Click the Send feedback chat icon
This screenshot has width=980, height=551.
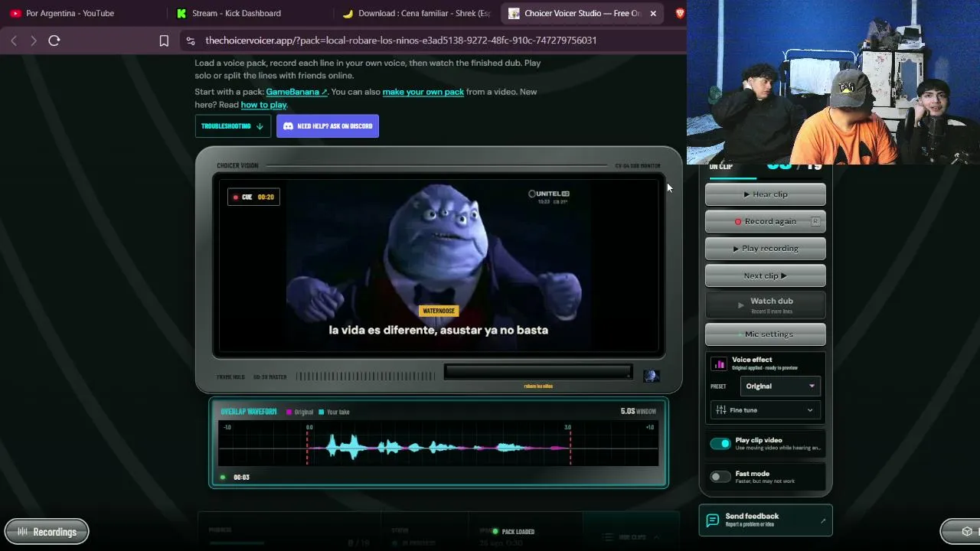(713, 520)
